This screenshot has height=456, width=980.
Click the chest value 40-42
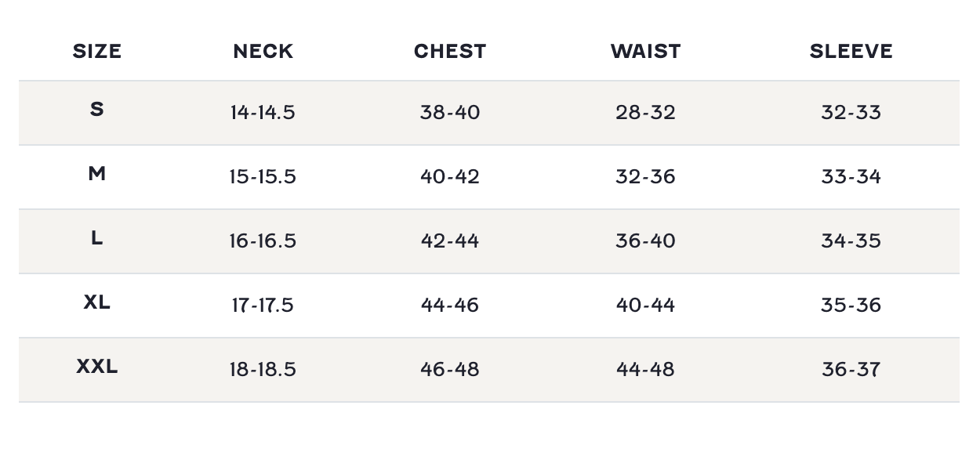click(x=450, y=177)
